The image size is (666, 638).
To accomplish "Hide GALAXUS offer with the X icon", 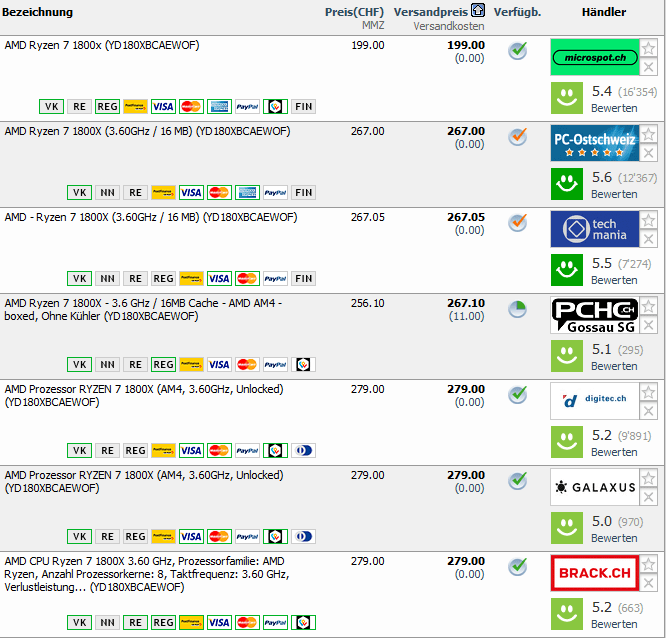I will (x=649, y=497).
